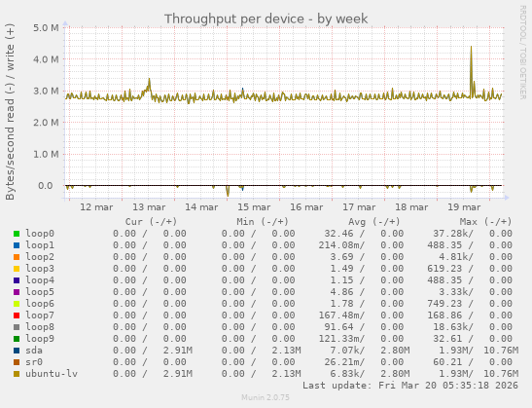Select the 'loop6' legend label
The image size is (532, 408).
pos(40,304)
